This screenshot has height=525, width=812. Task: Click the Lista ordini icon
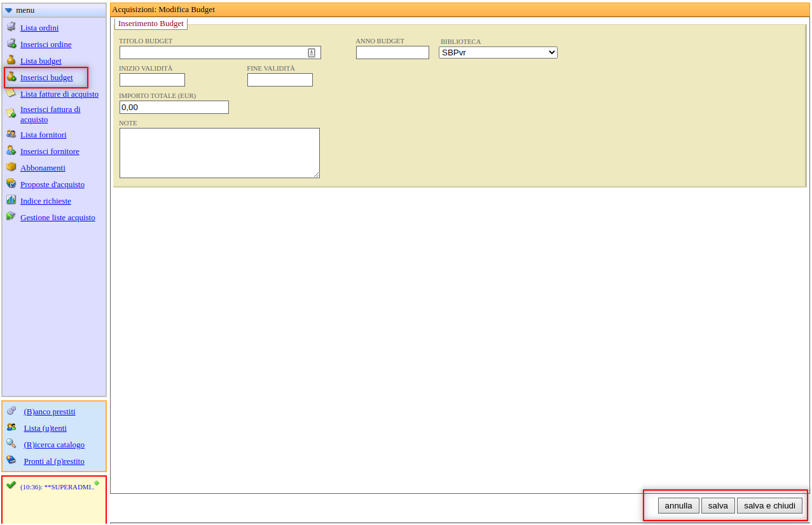point(11,27)
